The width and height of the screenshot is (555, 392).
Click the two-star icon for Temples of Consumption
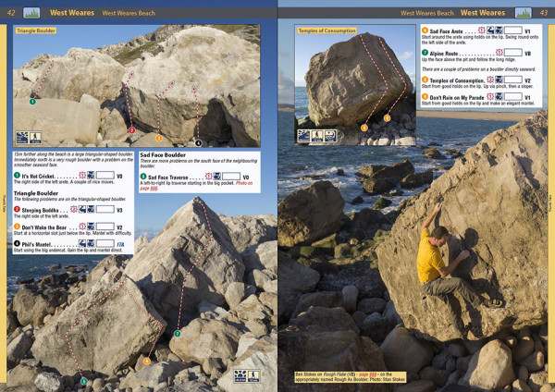(x=490, y=80)
